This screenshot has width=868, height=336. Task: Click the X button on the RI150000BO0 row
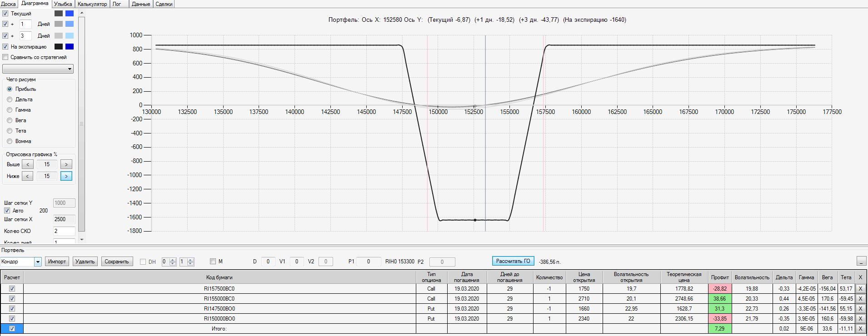click(x=860, y=319)
